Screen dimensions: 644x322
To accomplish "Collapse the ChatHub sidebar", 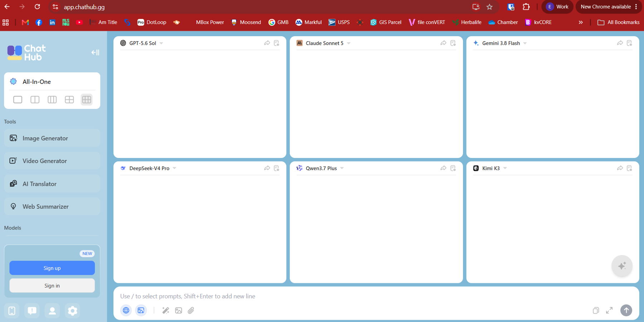I will tap(95, 53).
